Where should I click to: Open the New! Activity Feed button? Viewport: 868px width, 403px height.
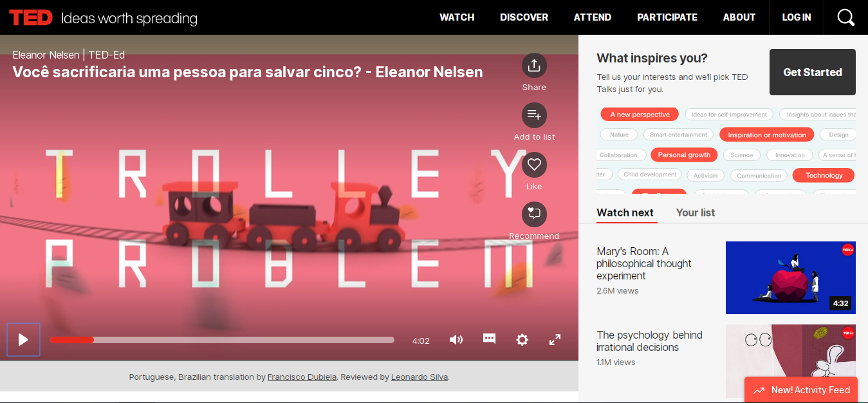(801, 389)
